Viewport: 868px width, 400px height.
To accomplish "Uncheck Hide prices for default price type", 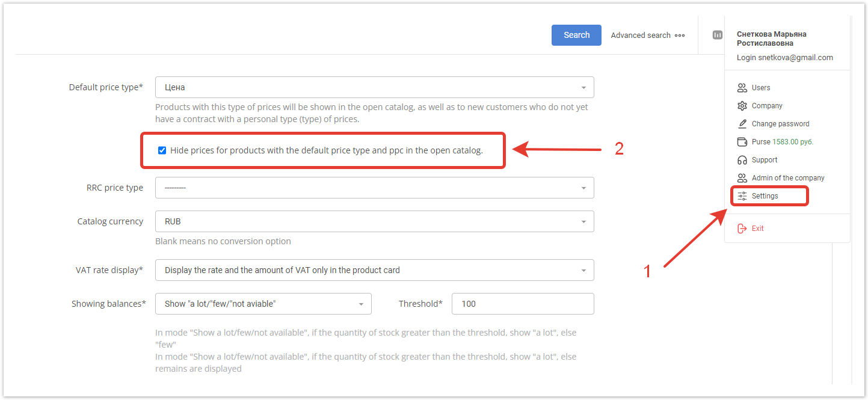I will [x=162, y=150].
